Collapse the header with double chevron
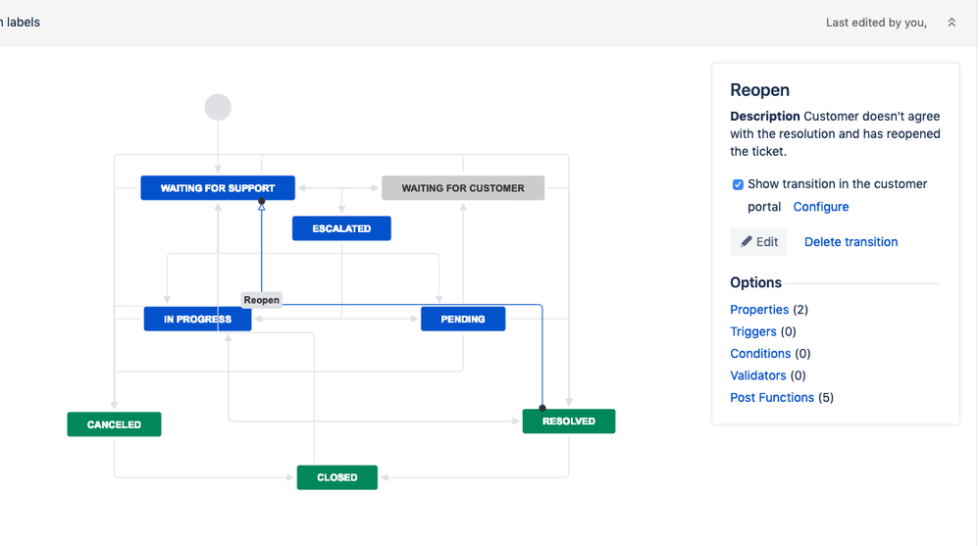The image size is (980, 546). coord(951,23)
